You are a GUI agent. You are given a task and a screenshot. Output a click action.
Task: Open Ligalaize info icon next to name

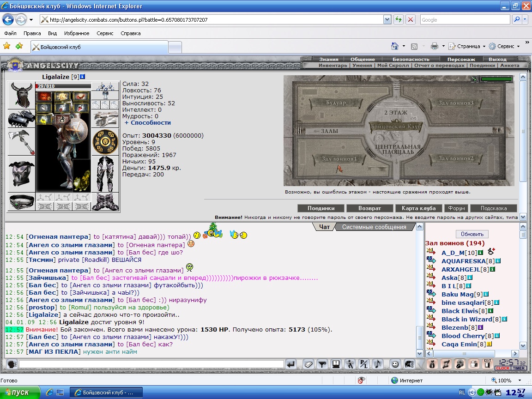coord(83,77)
